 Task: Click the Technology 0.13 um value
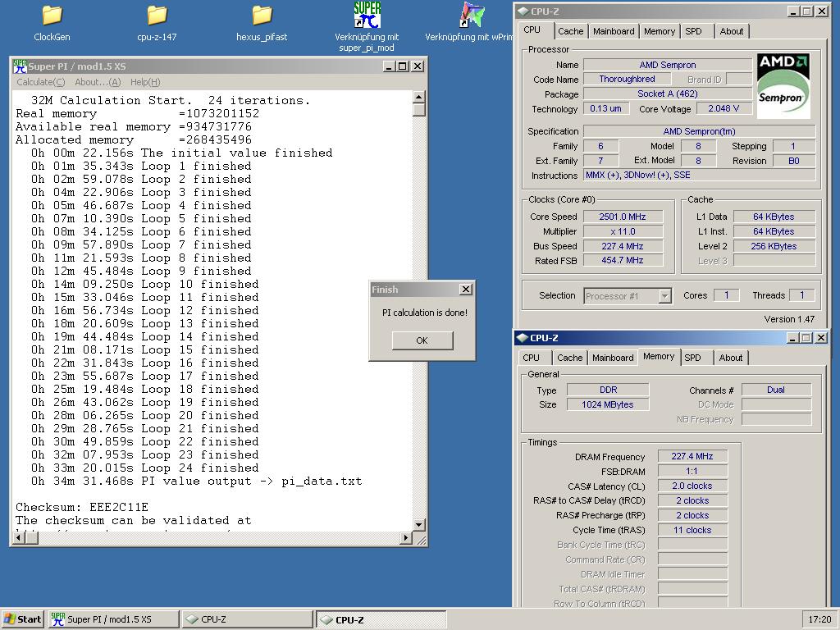click(x=606, y=109)
